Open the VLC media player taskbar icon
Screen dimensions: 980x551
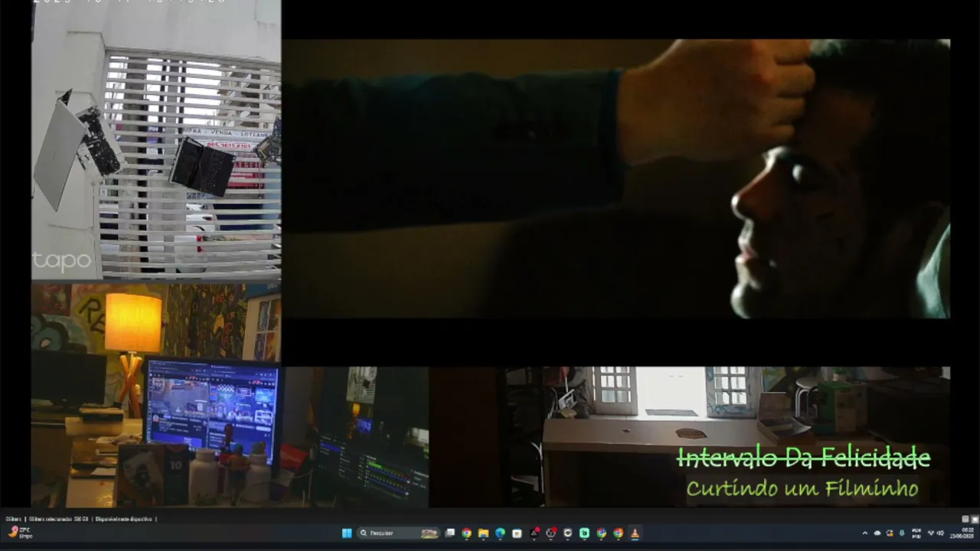click(x=635, y=533)
